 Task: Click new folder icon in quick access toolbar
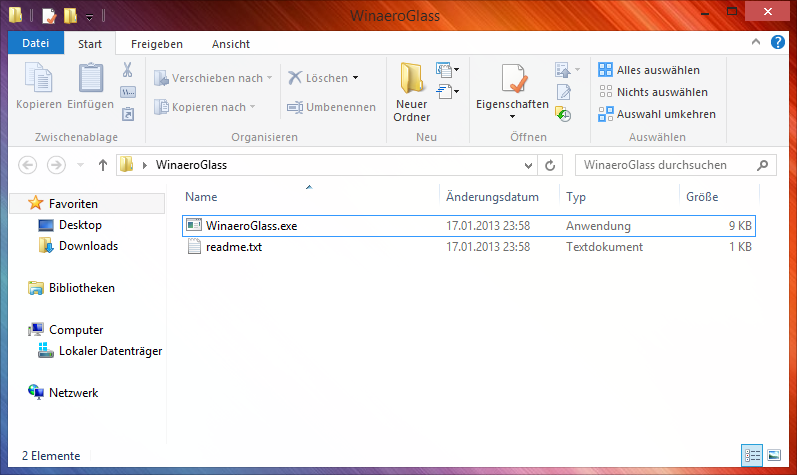(x=70, y=16)
